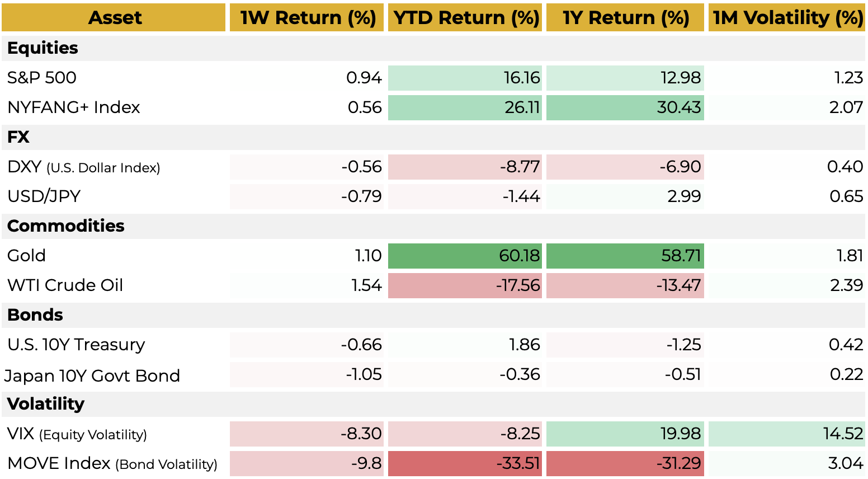Select the Bonds section heading
Screen dimensions: 868x479
35,315
